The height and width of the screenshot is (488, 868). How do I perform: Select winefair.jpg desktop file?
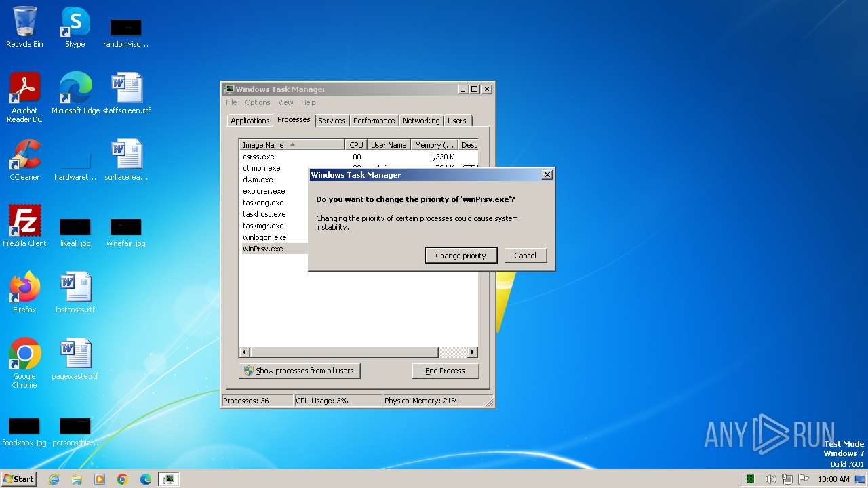pos(126,232)
